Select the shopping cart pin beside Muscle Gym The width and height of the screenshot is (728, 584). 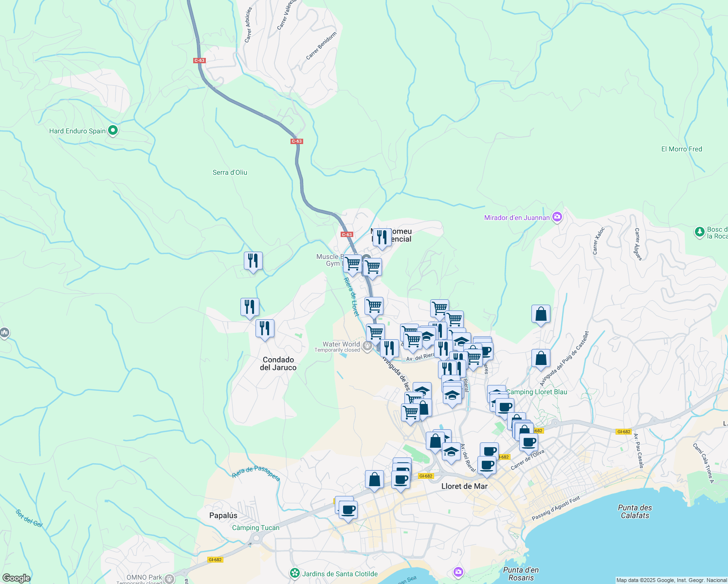point(352,264)
